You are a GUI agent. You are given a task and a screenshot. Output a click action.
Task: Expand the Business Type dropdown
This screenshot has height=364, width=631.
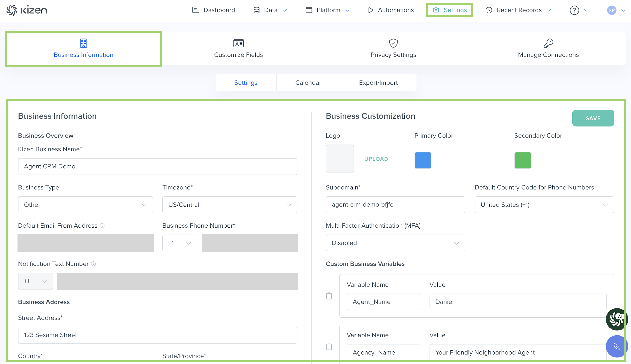pyautogui.click(x=85, y=205)
